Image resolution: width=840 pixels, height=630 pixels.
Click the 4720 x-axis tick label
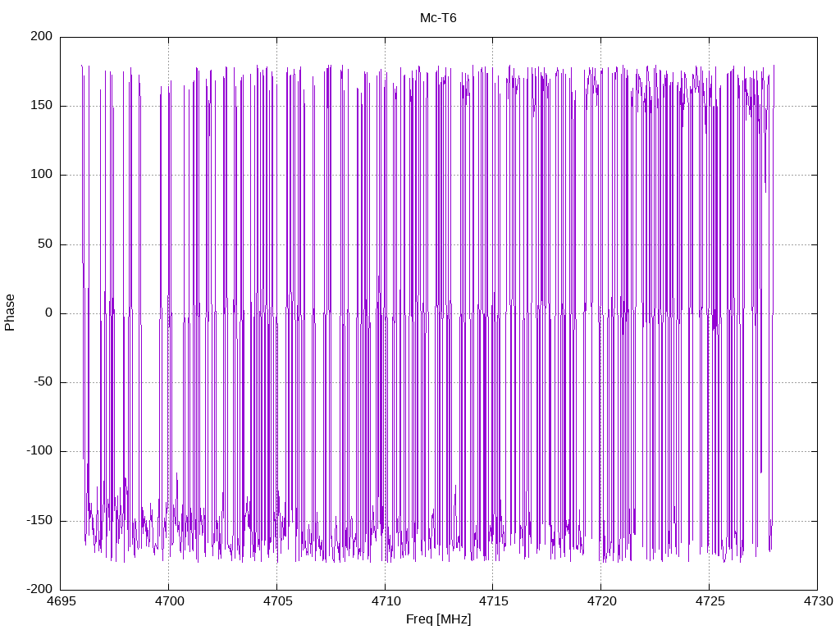pyautogui.click(x=601, y=601)
